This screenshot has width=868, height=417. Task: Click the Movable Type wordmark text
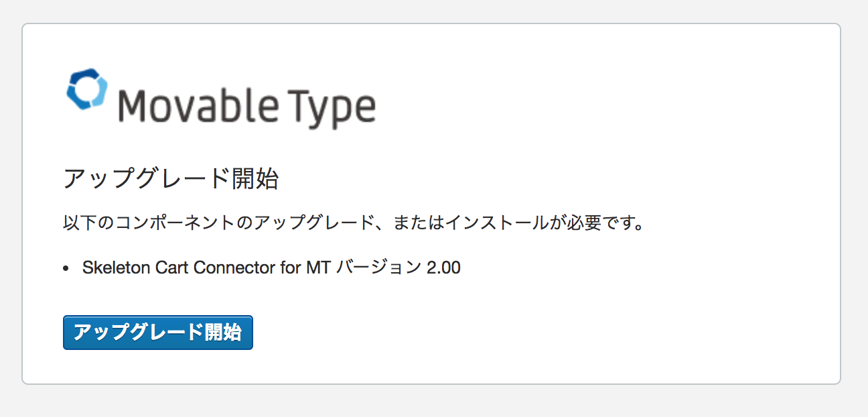(x=246, y=108)
